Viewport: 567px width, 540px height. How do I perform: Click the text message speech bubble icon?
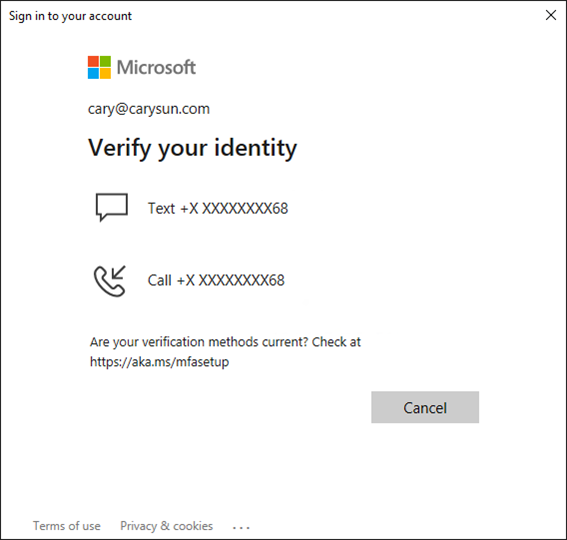(x=111, y=207)
